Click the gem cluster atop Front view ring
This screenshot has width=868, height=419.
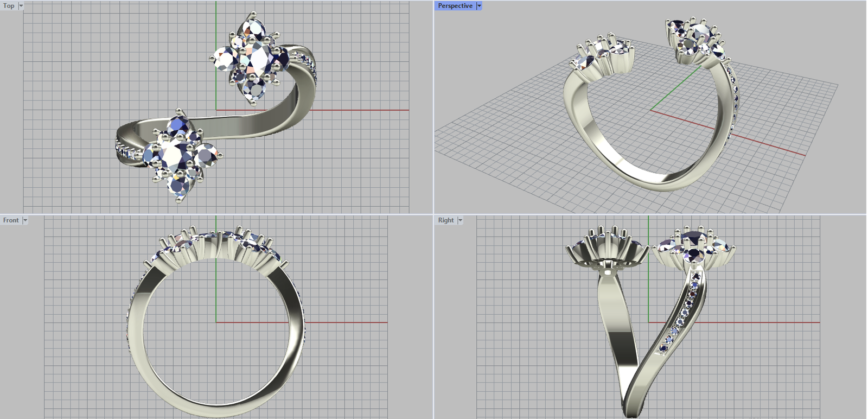tap(217, 244)
